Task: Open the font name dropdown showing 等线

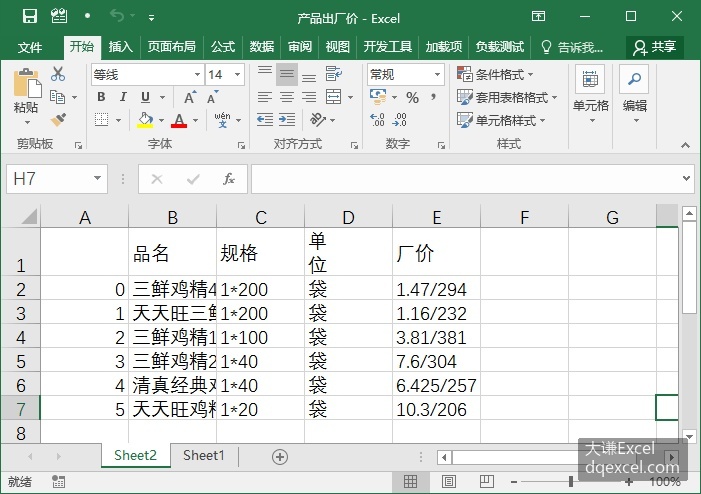Action: pyautogui.click(x=197, y=74)
